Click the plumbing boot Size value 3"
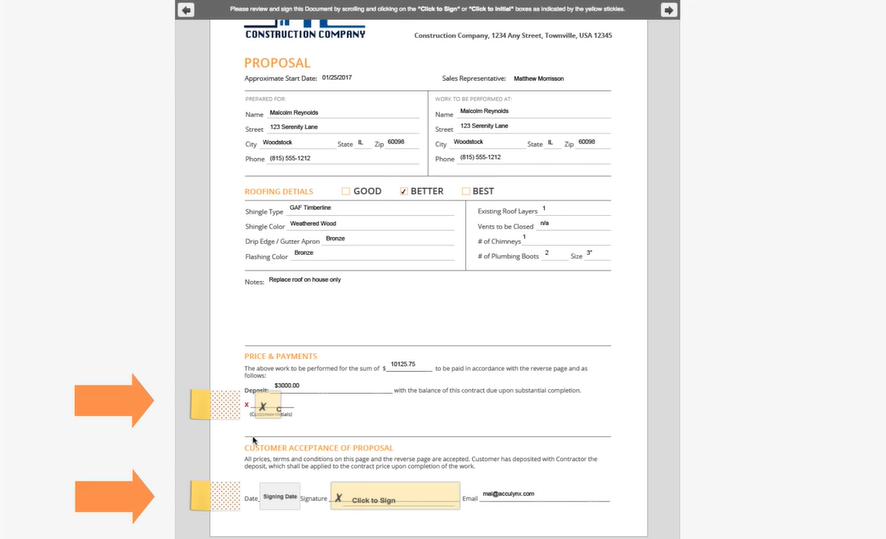The width and height of the screenshot is (886, 539). click(x=589, y=253)
